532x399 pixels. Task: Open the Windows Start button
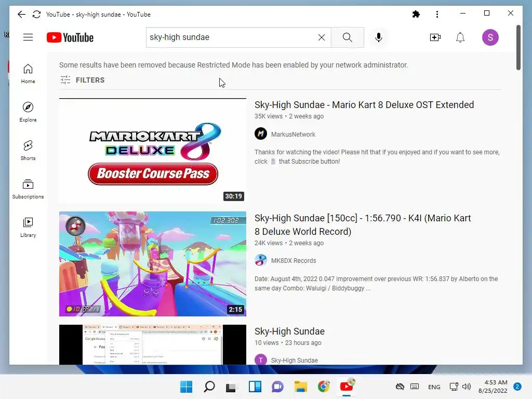coord(186,387)
